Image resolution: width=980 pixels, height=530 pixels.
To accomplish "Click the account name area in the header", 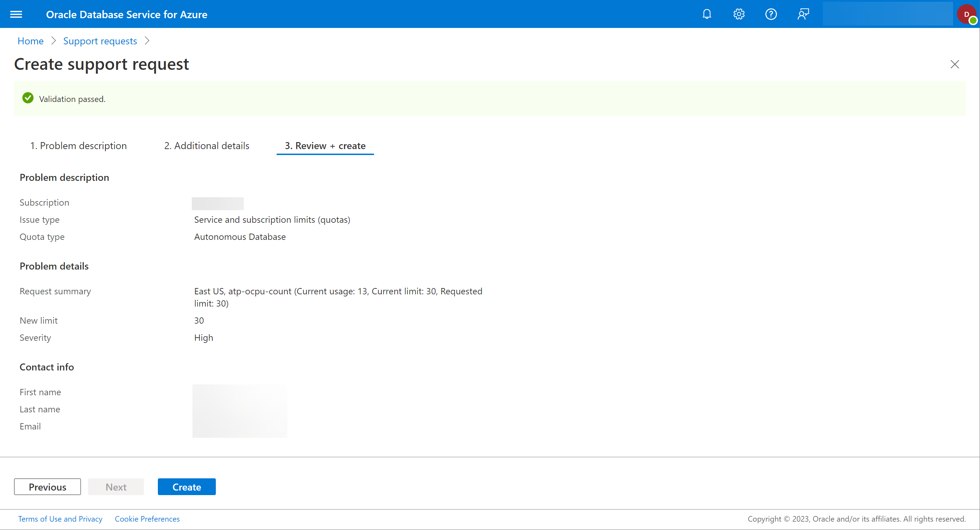I will tap(887, 14).
